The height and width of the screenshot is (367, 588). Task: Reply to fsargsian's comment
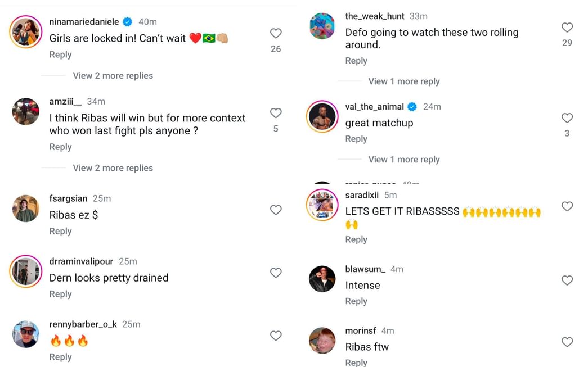(x=60, y=231)
